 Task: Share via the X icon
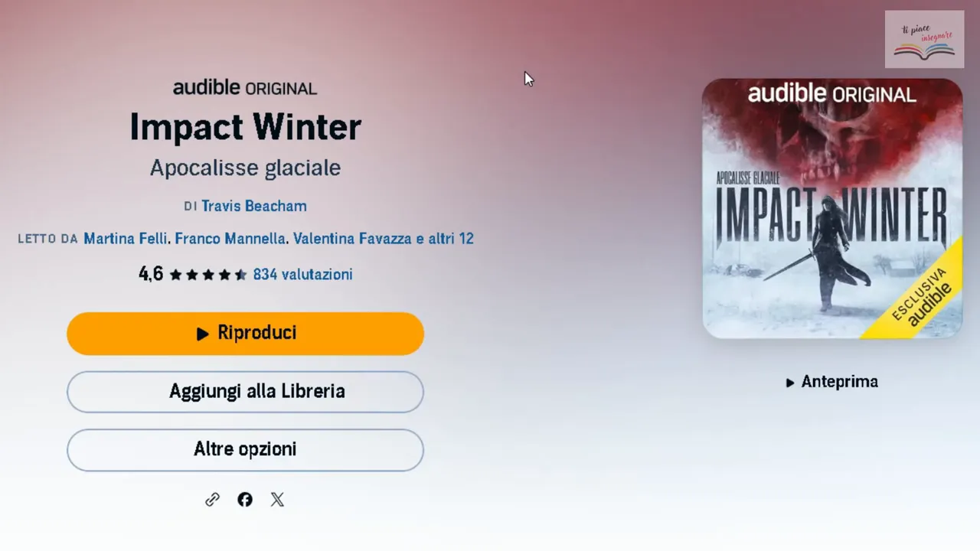tap(277, 500)
